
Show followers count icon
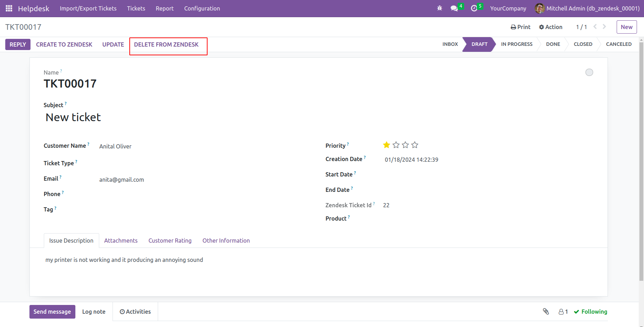click(563, 312)
